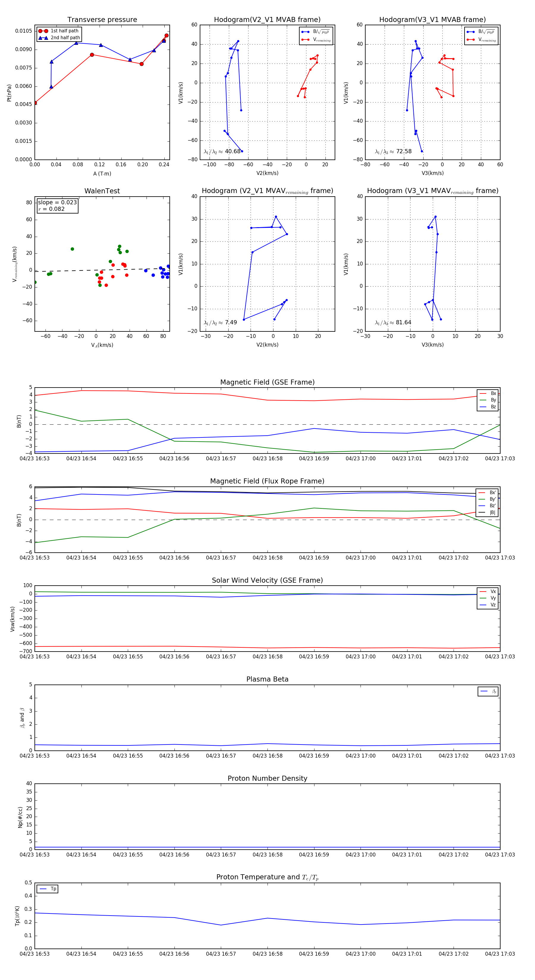Select the Bx' legend entry
The width and height of the screenshot is (535, 980).
487,492
